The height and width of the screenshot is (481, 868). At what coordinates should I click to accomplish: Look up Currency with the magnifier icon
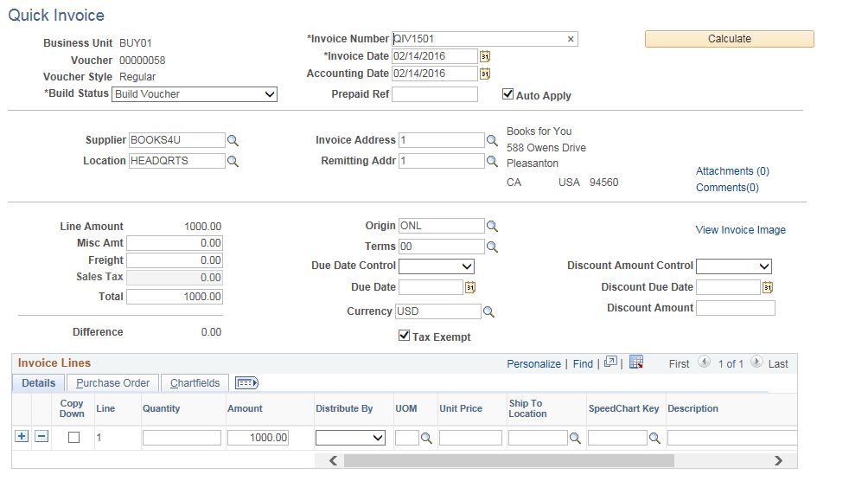click(488, 312)
